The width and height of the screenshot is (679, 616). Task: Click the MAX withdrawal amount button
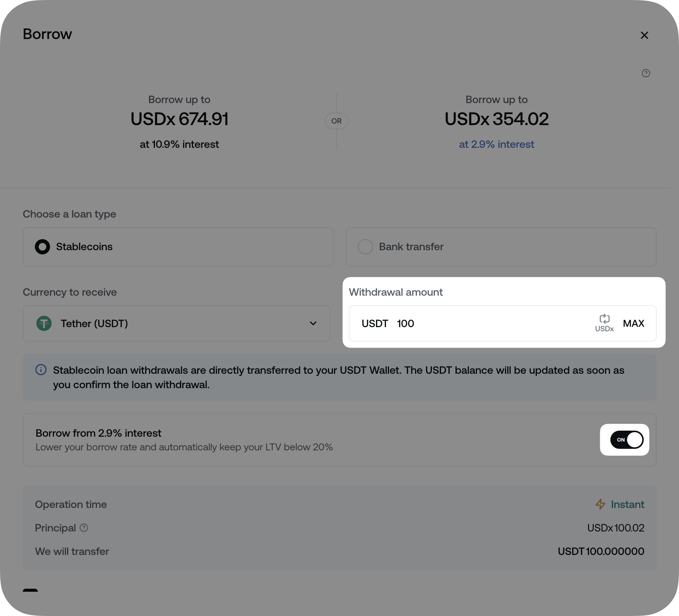coord(634,323)
